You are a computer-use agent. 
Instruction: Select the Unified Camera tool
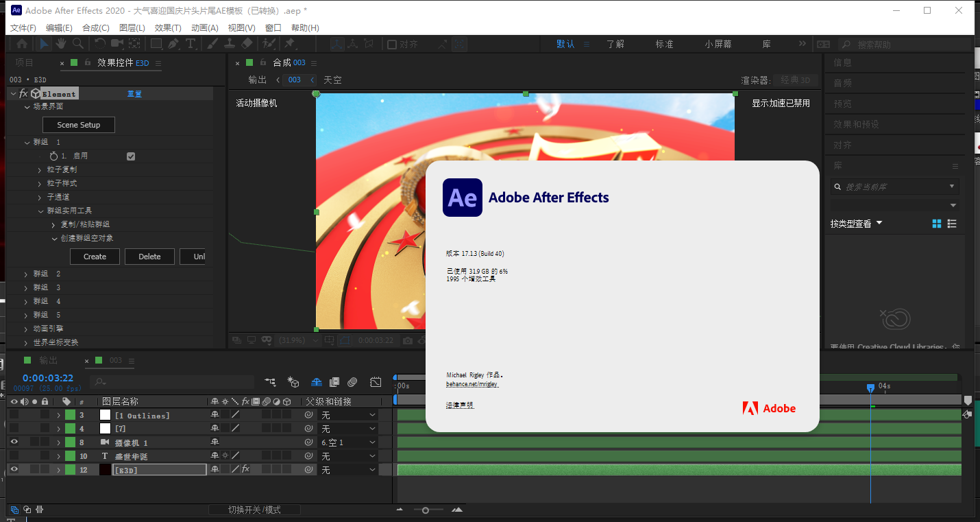117,43
